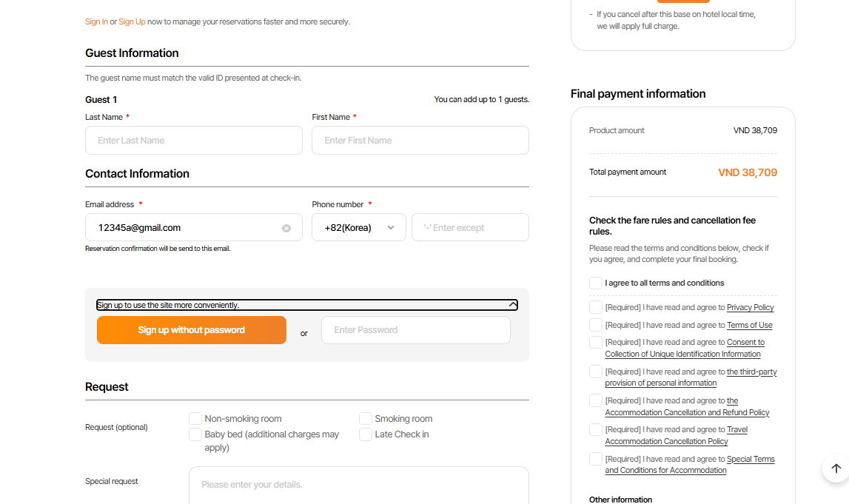Open the Terms of Use link

(749, 325)
